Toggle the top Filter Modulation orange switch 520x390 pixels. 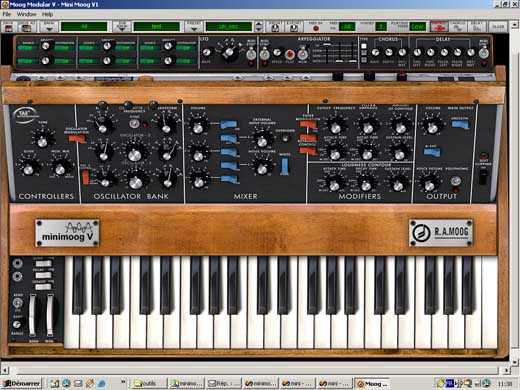point(308,125)
